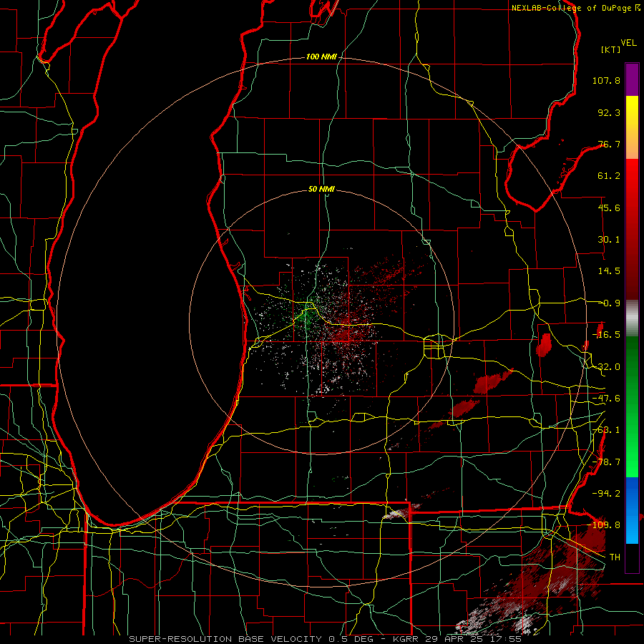Screen dimensions: 644x644
Task: Click the TH label on the legend
Action: click(615, 557)
